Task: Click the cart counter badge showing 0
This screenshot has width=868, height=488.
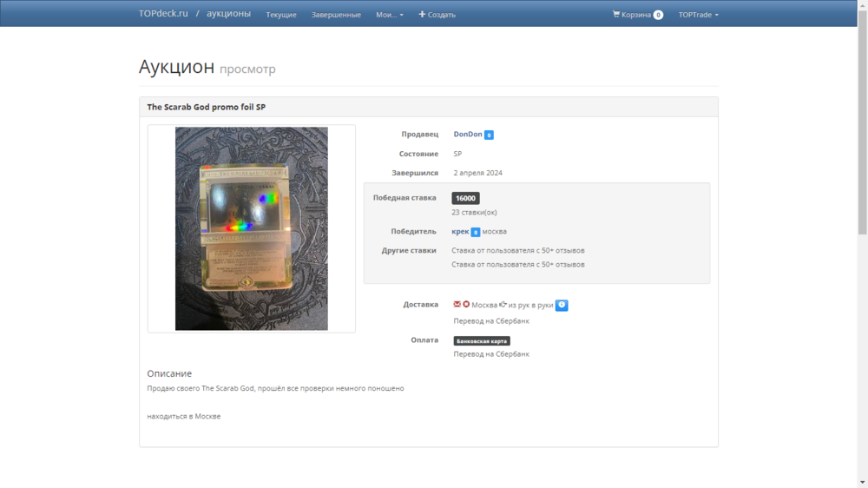Action: 658,15
